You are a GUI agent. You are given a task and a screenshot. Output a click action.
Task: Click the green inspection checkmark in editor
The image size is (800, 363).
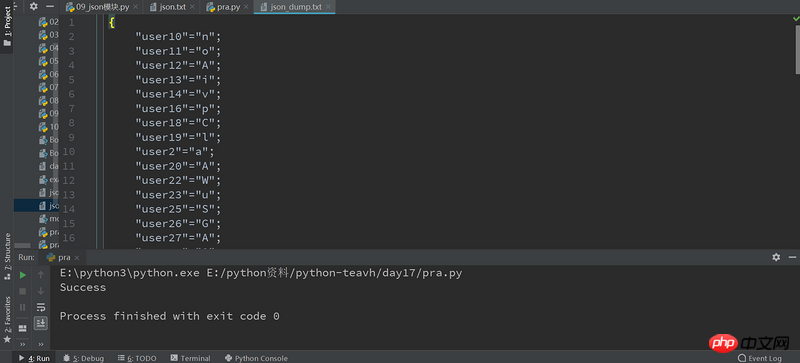[795, 19]
